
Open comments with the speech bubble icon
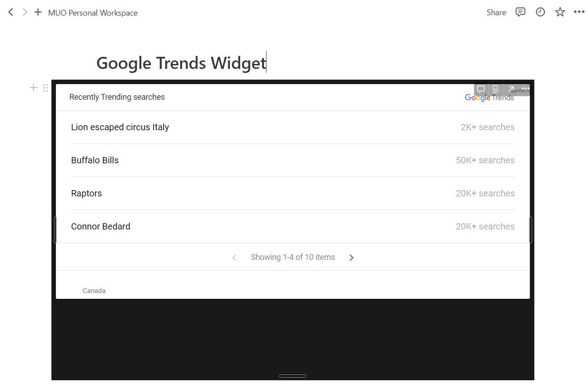click(x=520, y=12)
